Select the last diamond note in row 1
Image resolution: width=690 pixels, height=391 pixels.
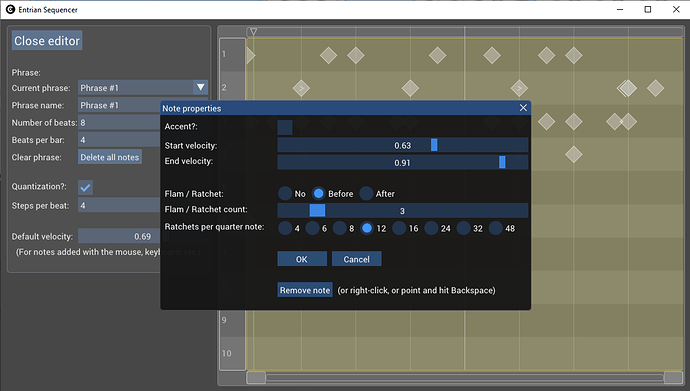click(x=573, y=55)
